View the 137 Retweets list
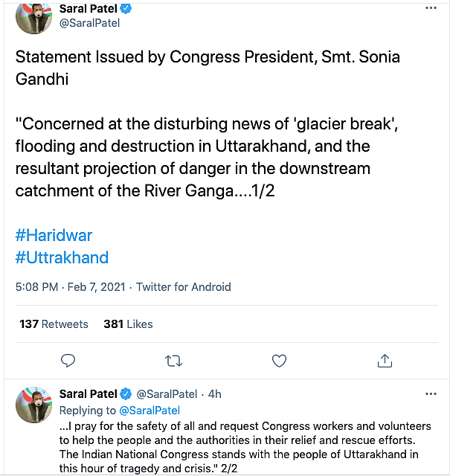450x476 pixels. coord(54,324)
